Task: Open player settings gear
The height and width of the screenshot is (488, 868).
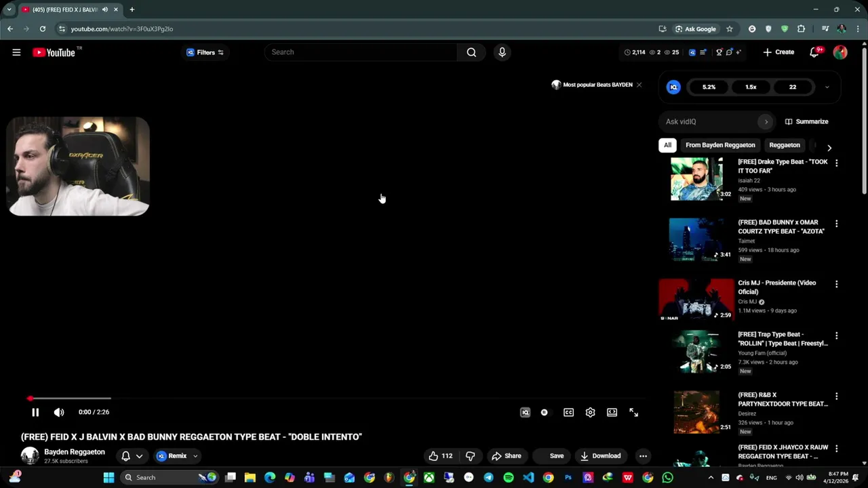Action: [x=590, y=412]
